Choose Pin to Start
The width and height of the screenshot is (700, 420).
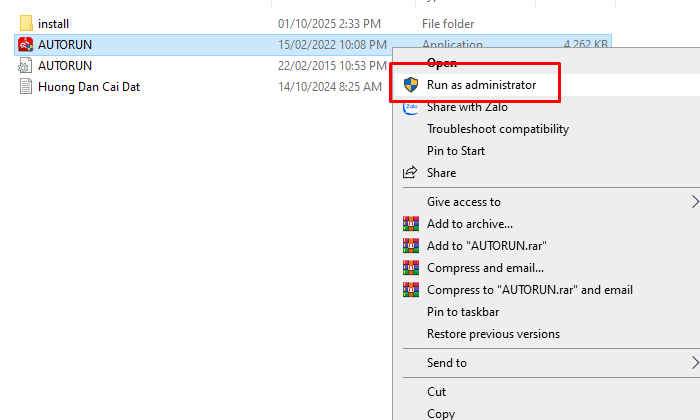point(455,151)
